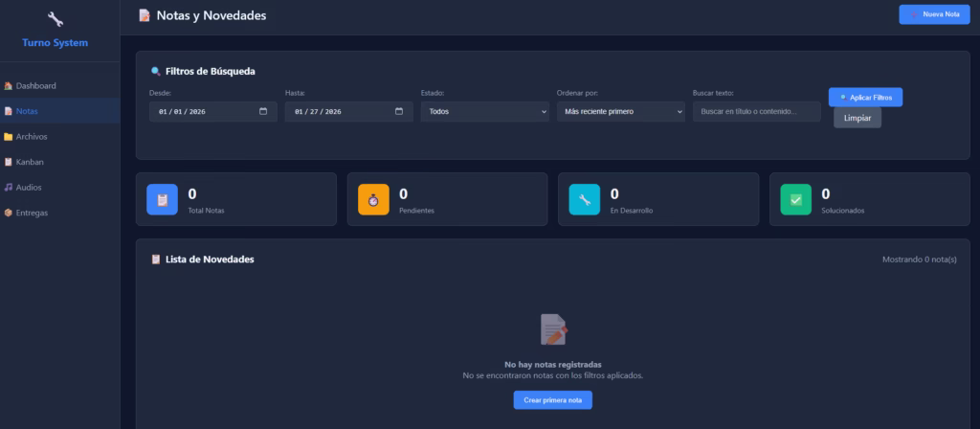Navigate to Entregas in the sidebar
This screenshot has height=429, width=980.
(32, 213)
